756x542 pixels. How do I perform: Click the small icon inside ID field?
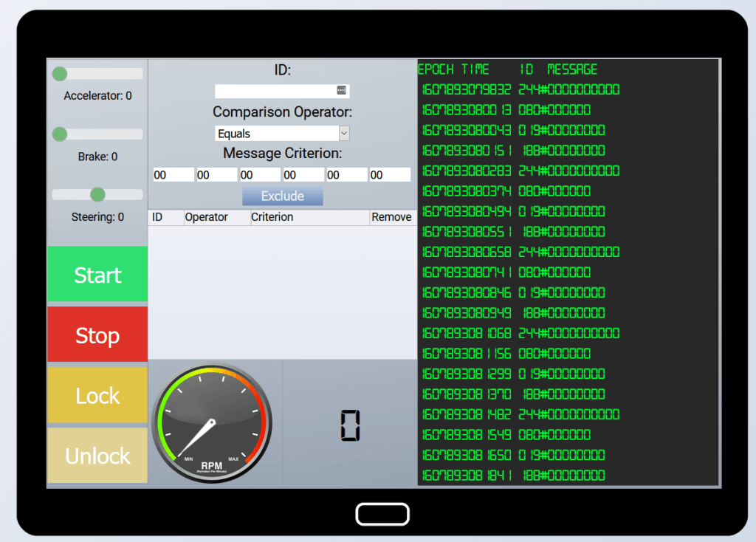[341, 90]
